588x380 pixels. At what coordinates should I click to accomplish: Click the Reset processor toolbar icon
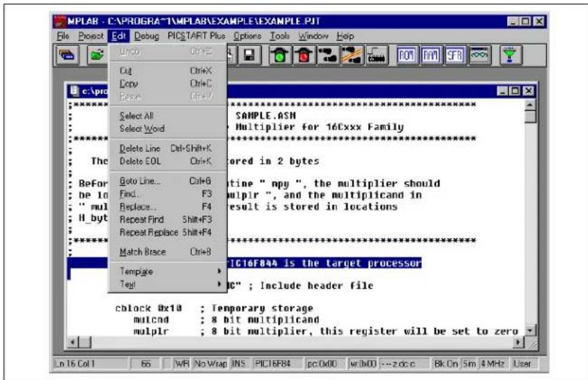click(376, 55)
